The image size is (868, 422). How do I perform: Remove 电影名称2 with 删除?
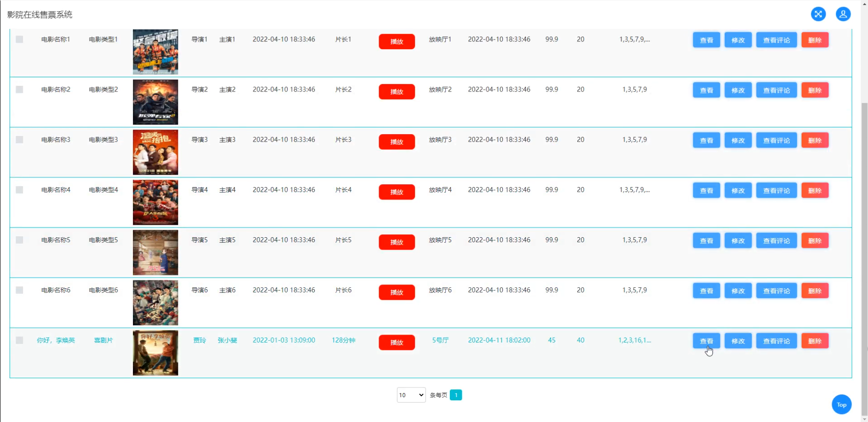tap(815, 90)
